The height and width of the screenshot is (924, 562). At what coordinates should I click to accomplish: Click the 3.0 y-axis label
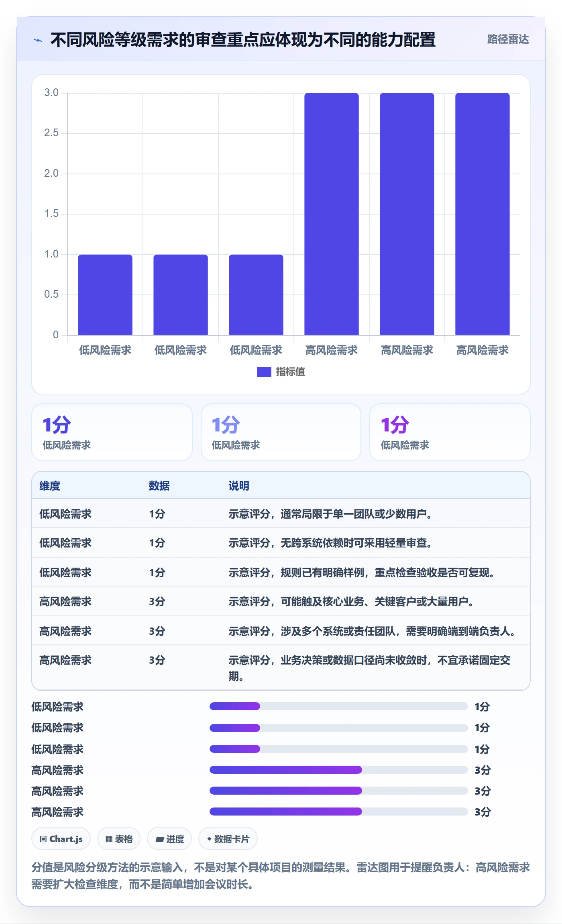coord(51,93)
